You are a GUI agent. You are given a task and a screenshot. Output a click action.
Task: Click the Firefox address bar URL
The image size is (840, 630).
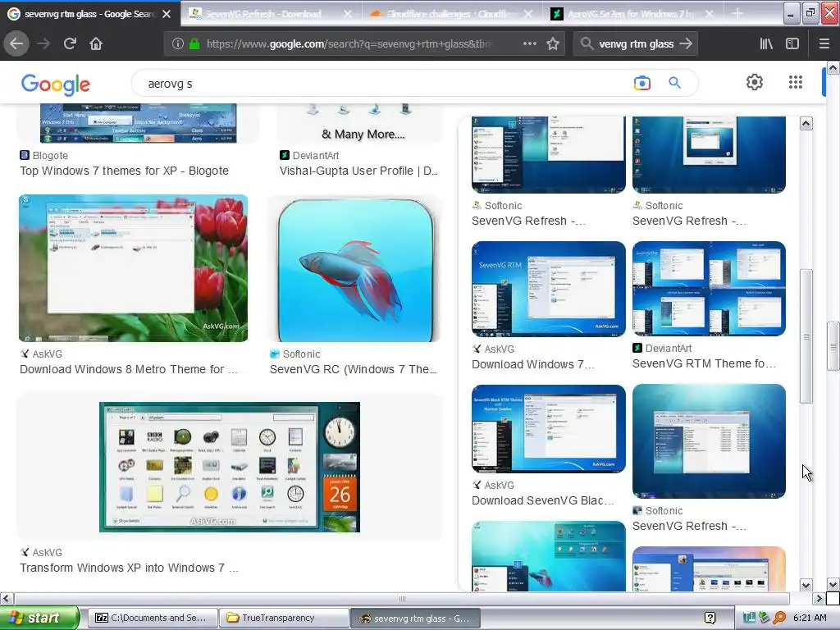[348, 44]
